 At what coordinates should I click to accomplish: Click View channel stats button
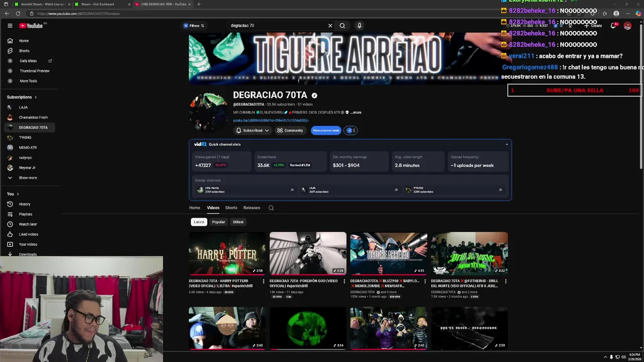(x=326, y=130)
